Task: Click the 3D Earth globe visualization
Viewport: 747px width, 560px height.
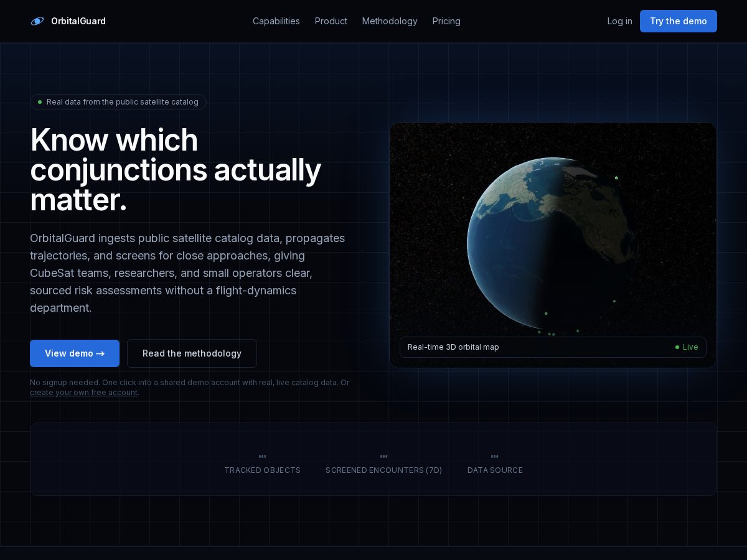Action: tap(553, 243)
